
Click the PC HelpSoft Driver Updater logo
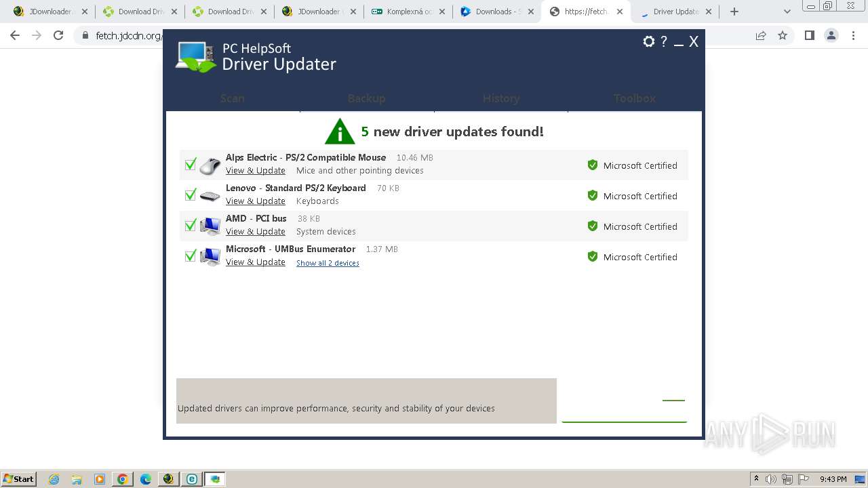click(x=256, y=57)
